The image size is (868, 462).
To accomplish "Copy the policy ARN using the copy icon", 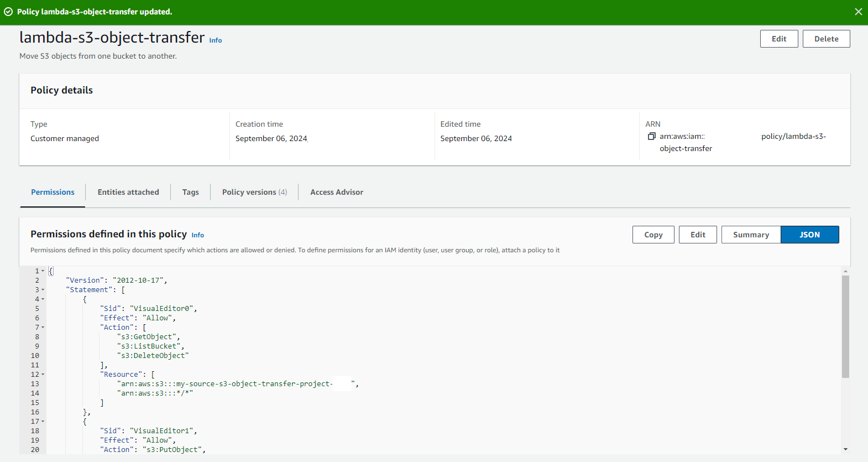I will pyautogui.click(x=652, y=136).
